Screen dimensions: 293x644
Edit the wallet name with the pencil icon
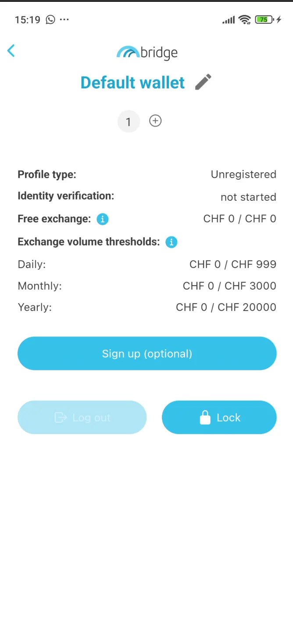tap(203, 82)
